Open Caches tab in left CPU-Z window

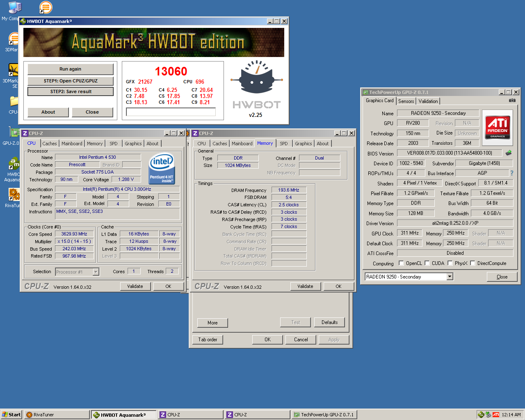click(50, 144)
